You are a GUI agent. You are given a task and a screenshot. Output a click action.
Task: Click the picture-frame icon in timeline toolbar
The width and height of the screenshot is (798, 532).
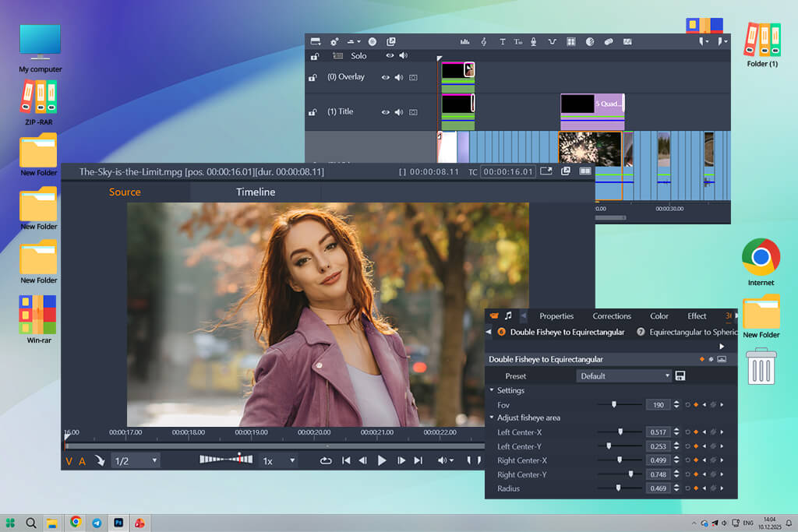coord(627,42)
